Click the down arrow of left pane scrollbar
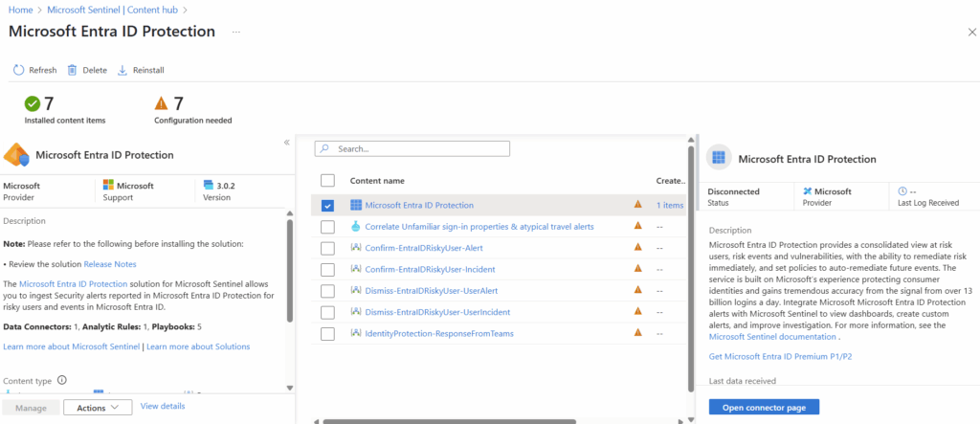Viewport: 980px width, 424px height. pyautogui.click(x=289, y=388)
